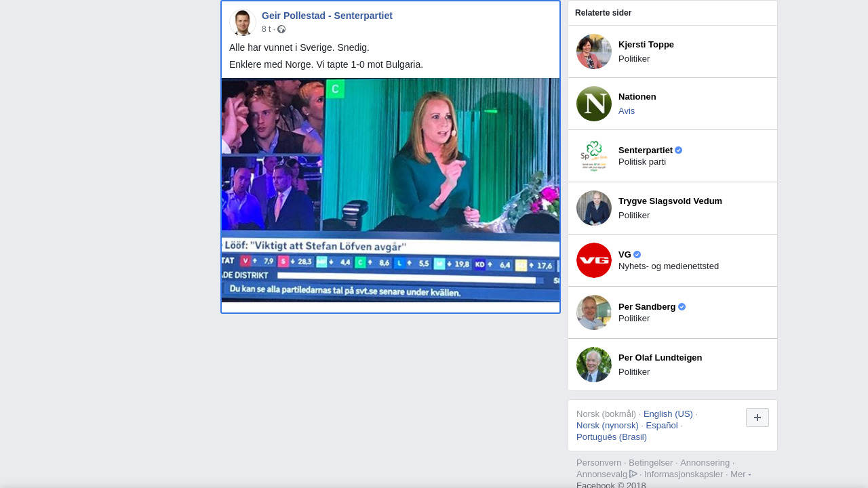Click the Avis category link
Viewport: 868px width, 488px height.
pyautogui.click(x=627, y=111)
